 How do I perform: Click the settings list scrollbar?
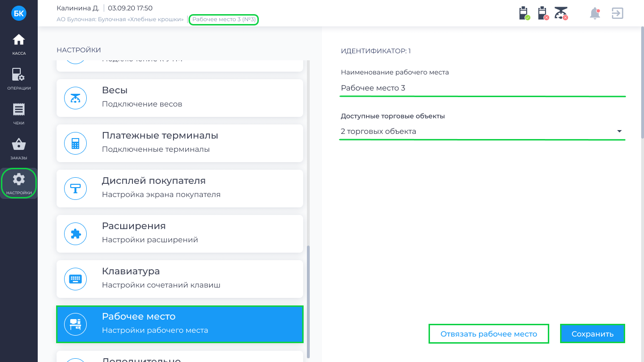(x=308, y=302)
